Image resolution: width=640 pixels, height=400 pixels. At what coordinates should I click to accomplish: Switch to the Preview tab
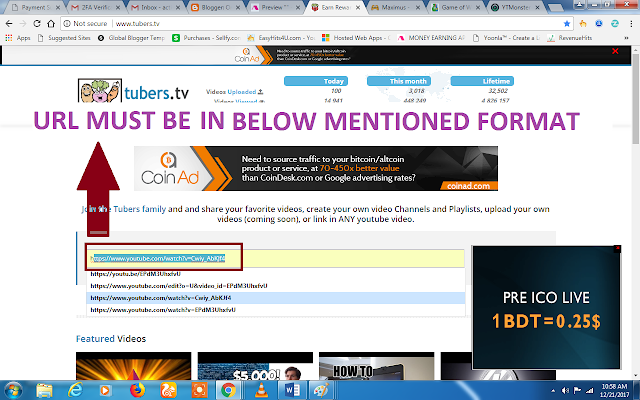[x=276, y=7]
